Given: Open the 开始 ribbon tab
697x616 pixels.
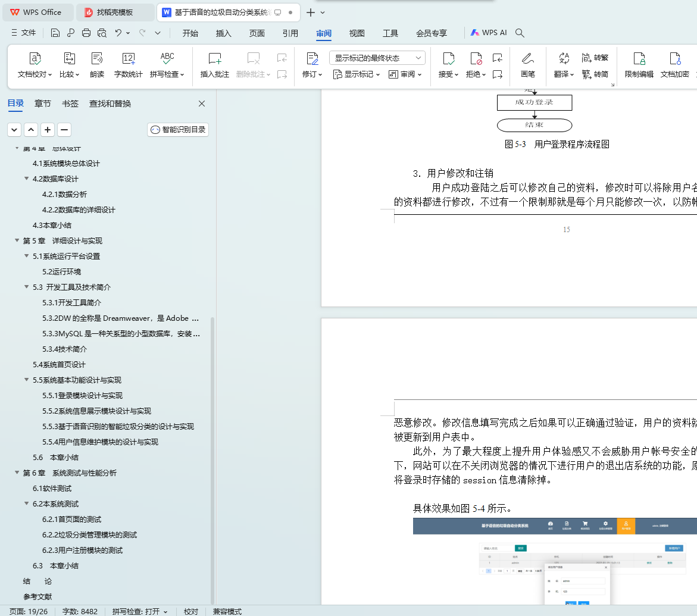Looking at the screenshot, I should (190, 33).
